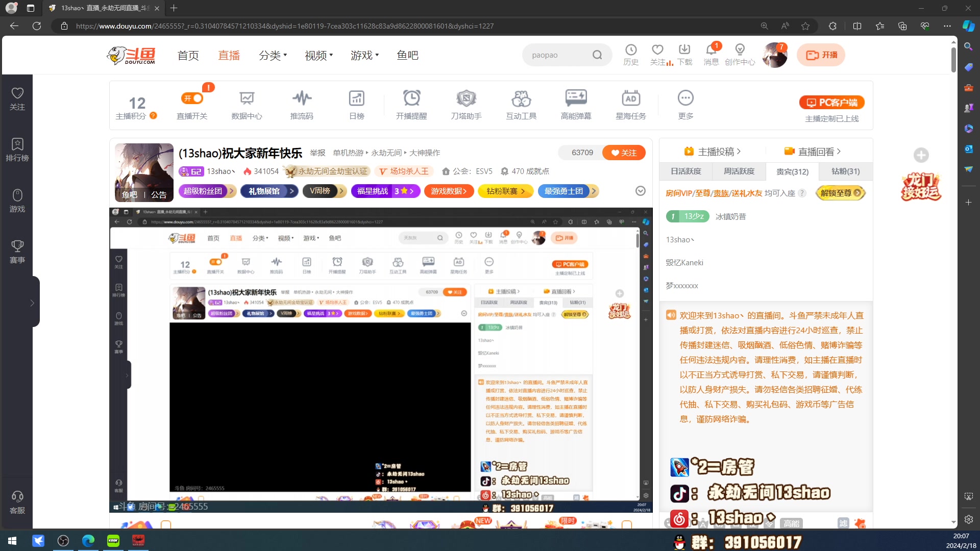980x551 pixels.
Task: Toggle the 关注 follow button for 13shao
Action: pyautogui.click(x=624, y=153)
